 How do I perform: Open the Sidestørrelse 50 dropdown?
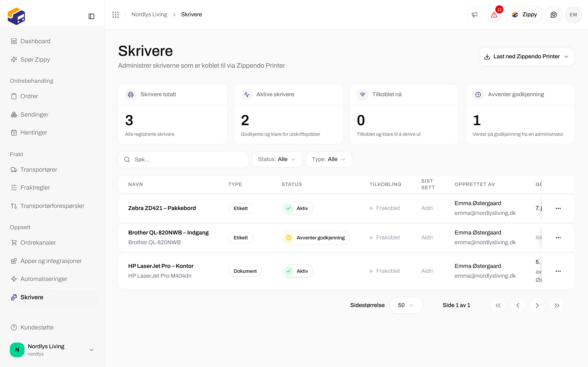tap(406, 305)
